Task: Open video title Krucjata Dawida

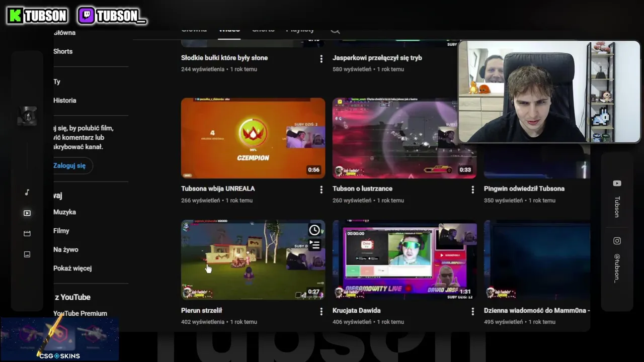Action: point(356,310)
